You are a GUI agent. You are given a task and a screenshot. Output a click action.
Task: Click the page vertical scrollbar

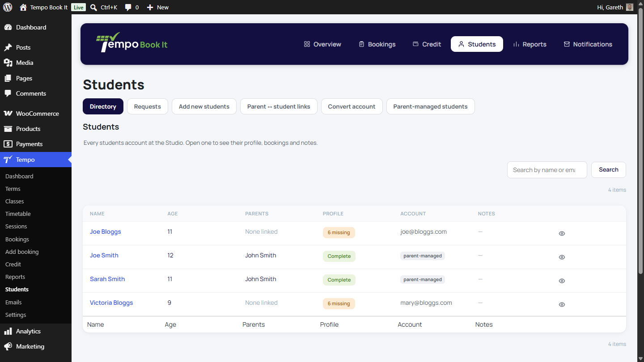point(640,140)
